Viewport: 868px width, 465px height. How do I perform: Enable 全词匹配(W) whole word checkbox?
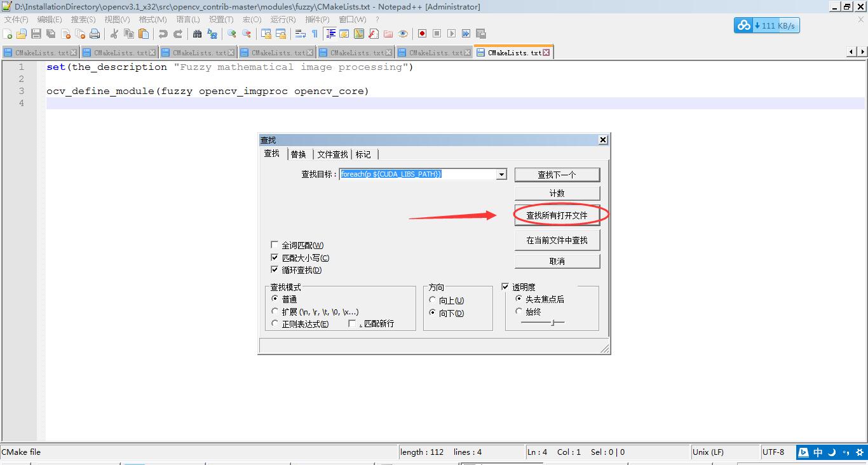pos(275,245)
